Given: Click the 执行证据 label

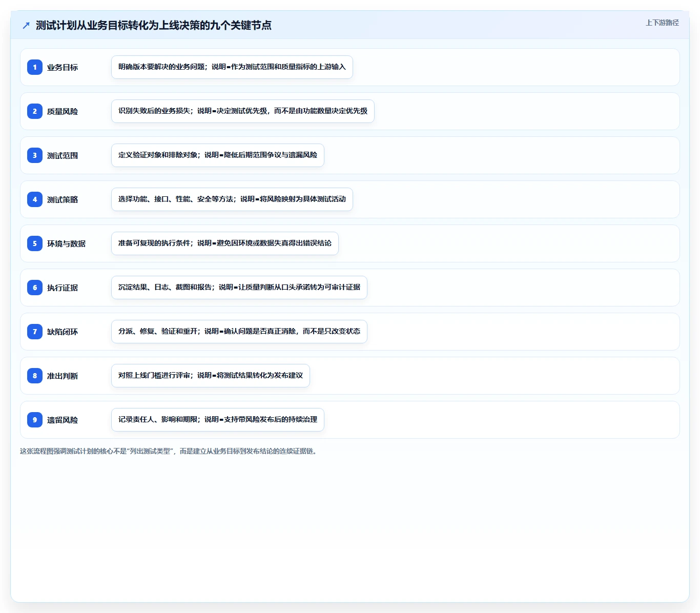Looking at the screenshot, I should pos(63,288).
